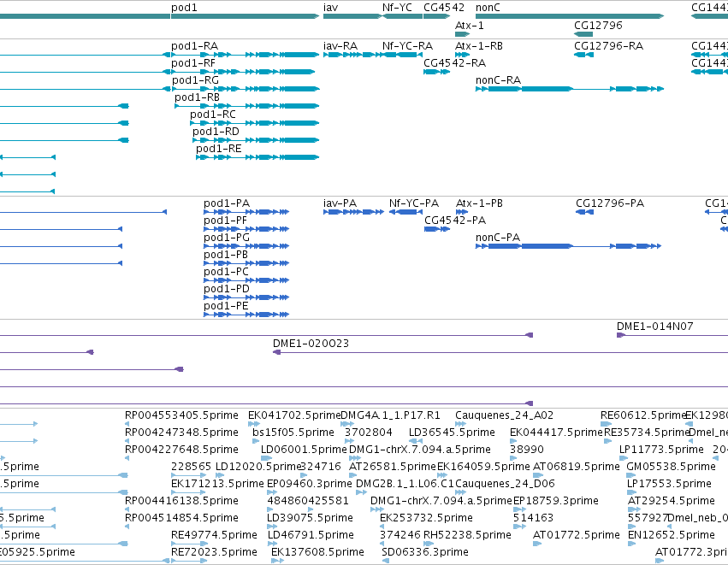
Task: Click the iav-RA transcript label
Action: (340, 46)
